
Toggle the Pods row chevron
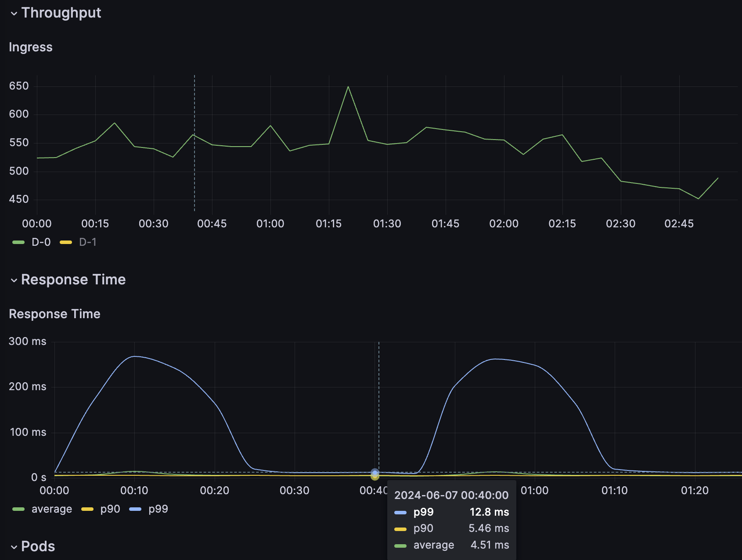pyautogui.click(x=14, y=547)
